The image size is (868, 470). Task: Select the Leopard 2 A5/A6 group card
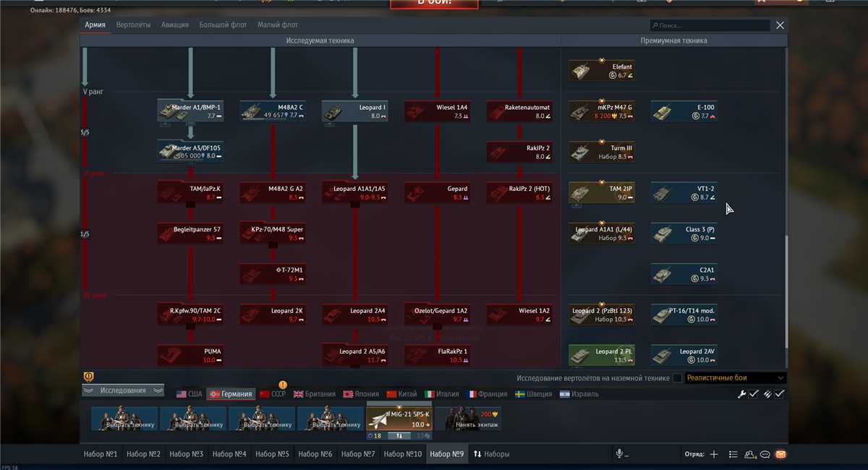355,354
